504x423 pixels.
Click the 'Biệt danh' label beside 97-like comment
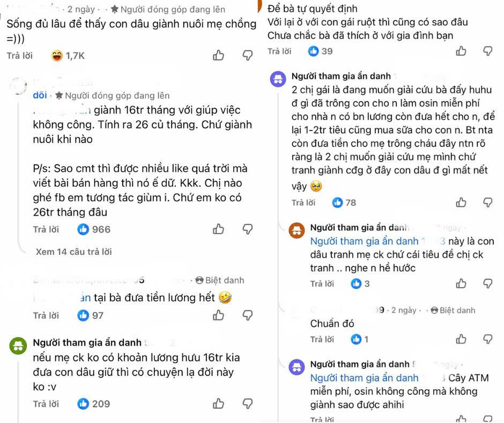(220, 280)
